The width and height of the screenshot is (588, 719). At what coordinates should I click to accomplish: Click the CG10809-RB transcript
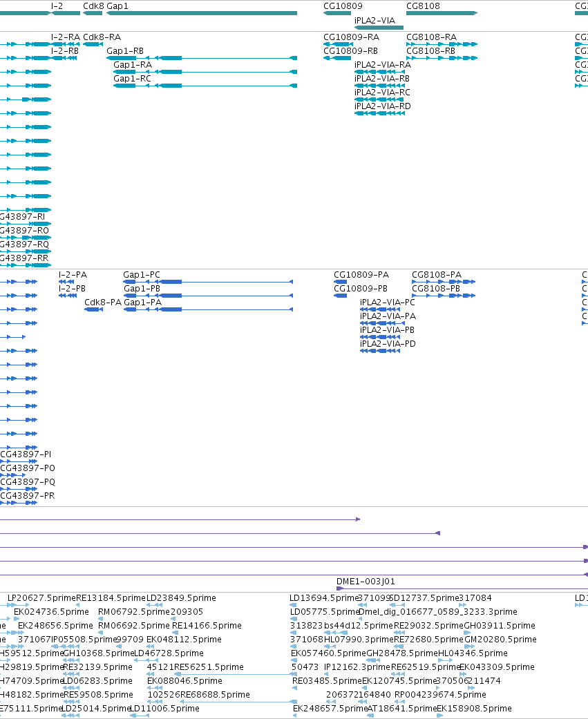[337, 58]
